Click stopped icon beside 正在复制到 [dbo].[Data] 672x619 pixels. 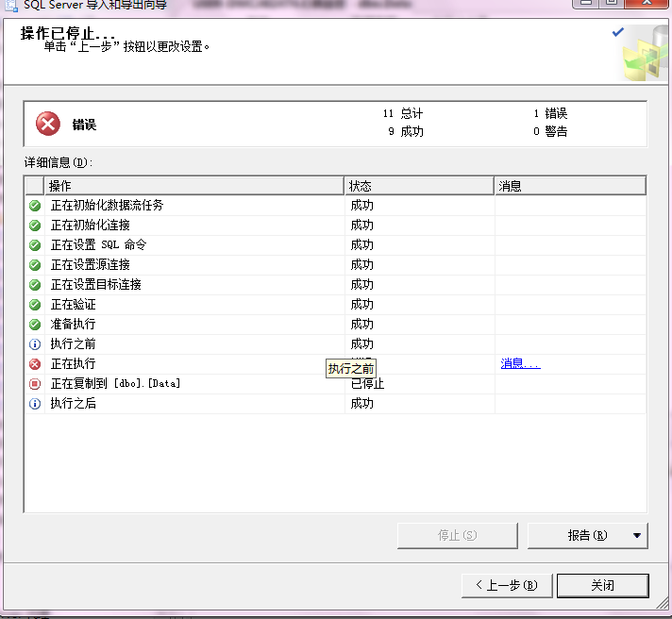click(x=35, y=384)
